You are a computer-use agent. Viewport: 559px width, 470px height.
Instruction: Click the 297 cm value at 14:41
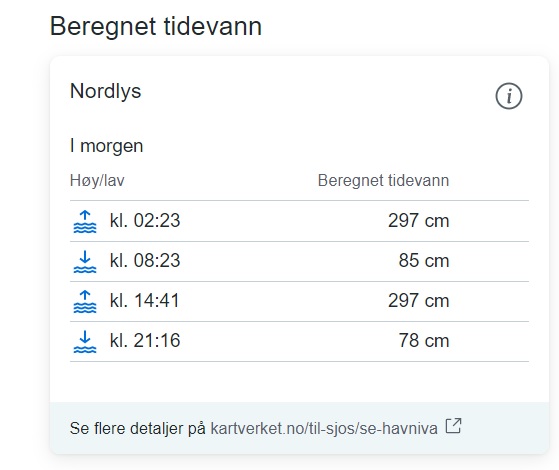419,300
